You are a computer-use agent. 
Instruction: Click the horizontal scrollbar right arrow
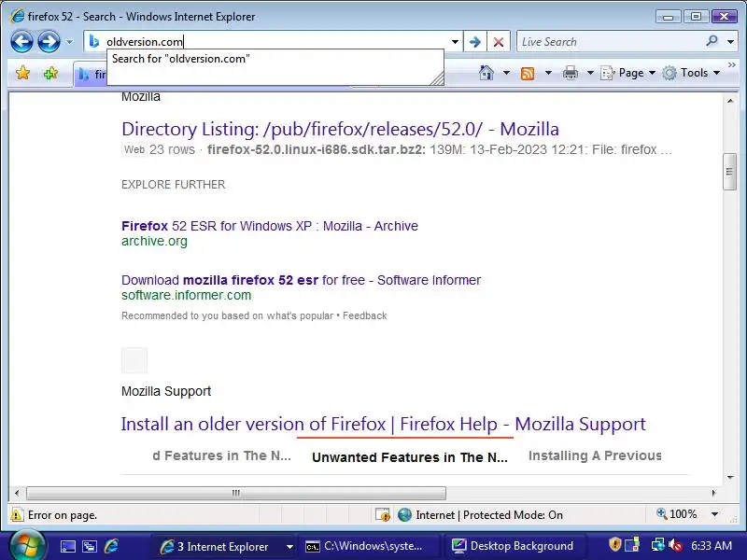click(x=713, y=493)
